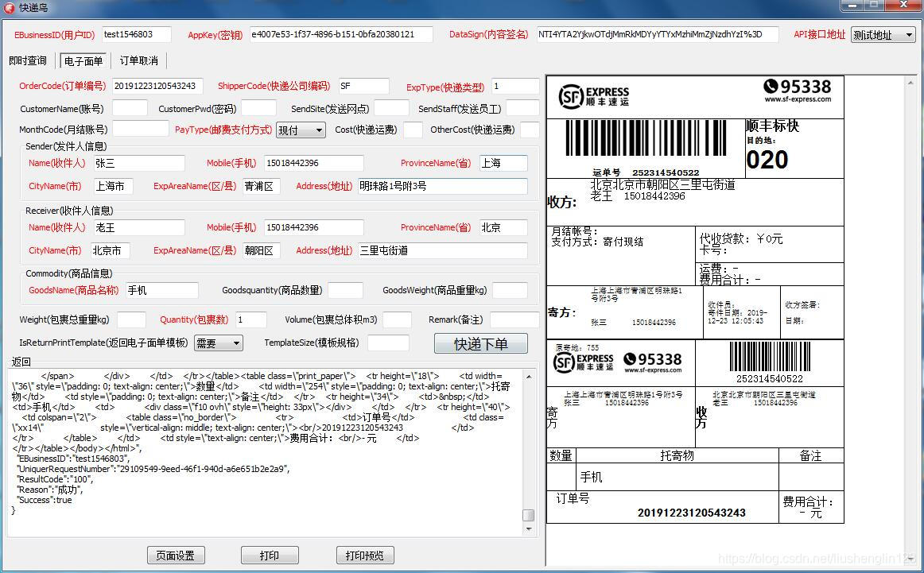
Task: Select the 电子面单 tab
Action: (x=83, y=60)
